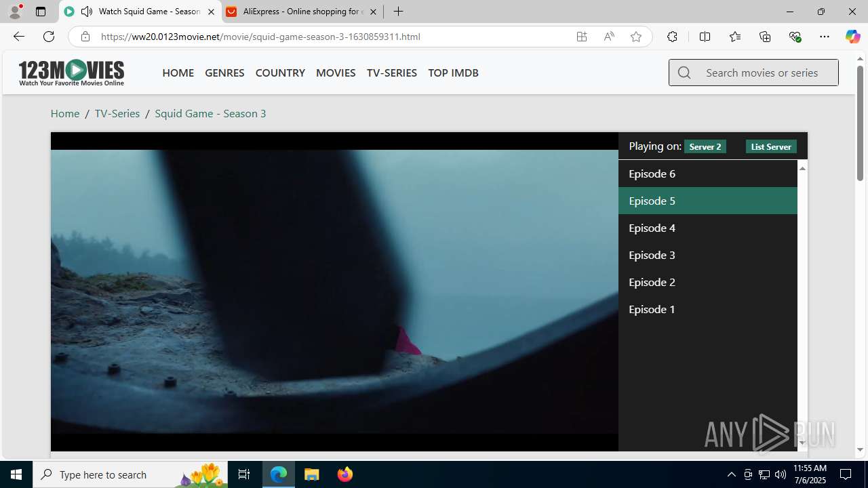Start Read aloud from address bar
The width and height of the screenshot is (868, 488).
pos(609,37)
